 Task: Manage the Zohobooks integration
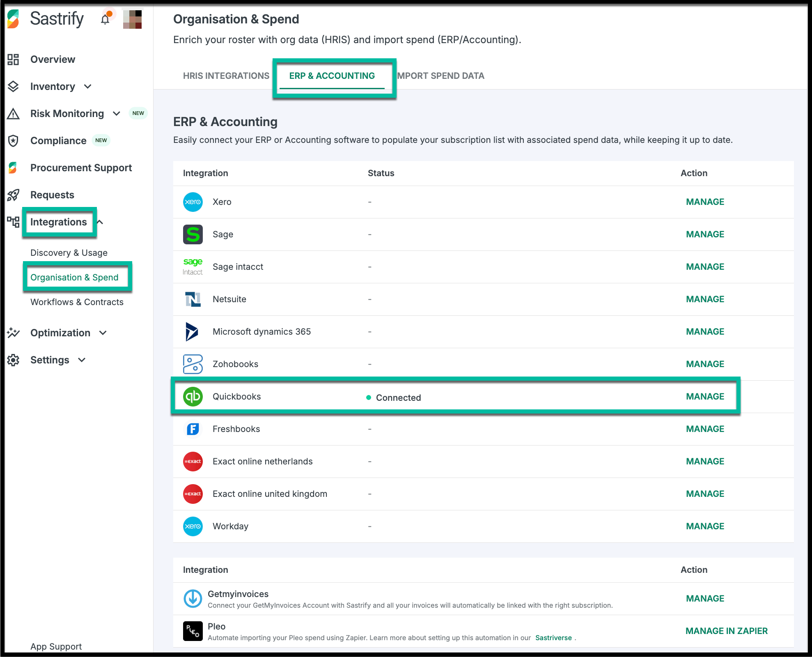(705, 364)
